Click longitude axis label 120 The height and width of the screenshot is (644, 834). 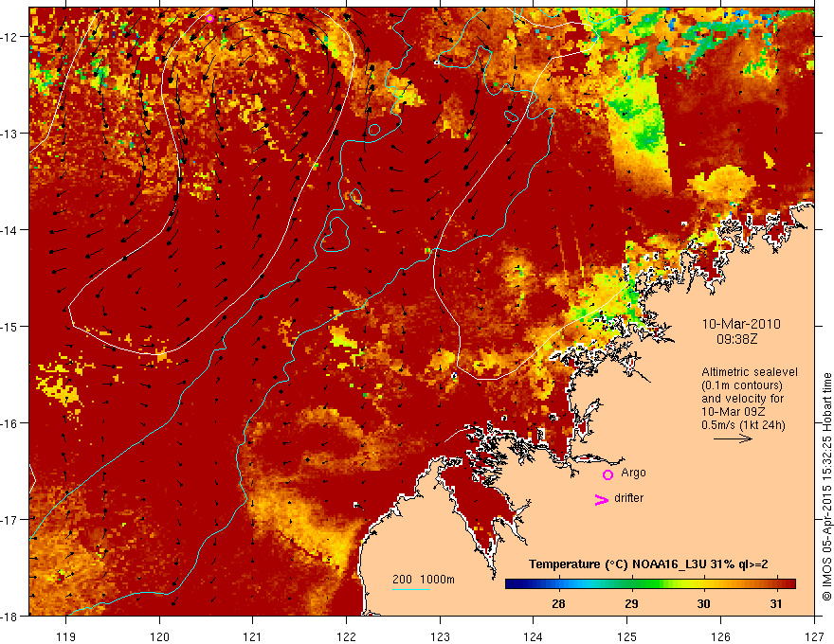159,636
